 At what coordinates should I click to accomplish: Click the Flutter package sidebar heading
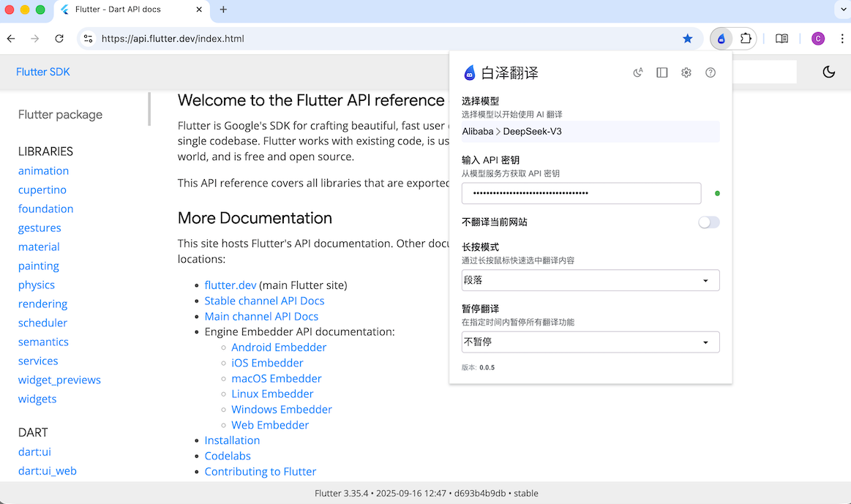[60, 114]
